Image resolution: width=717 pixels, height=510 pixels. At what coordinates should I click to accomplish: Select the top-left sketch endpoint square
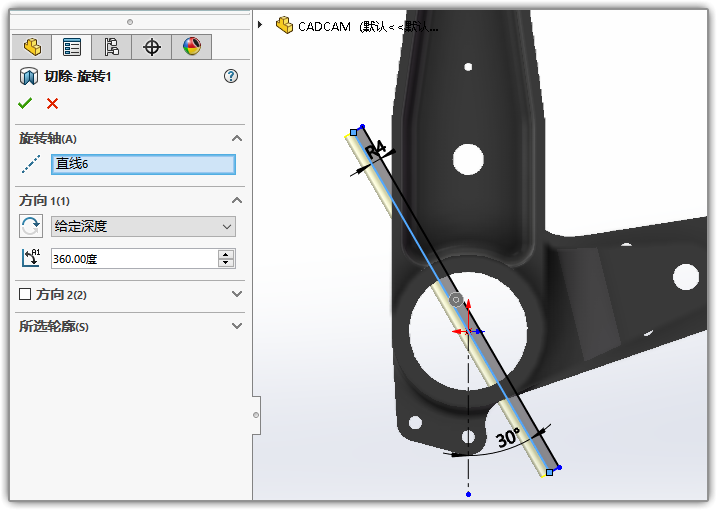point(353,133)
